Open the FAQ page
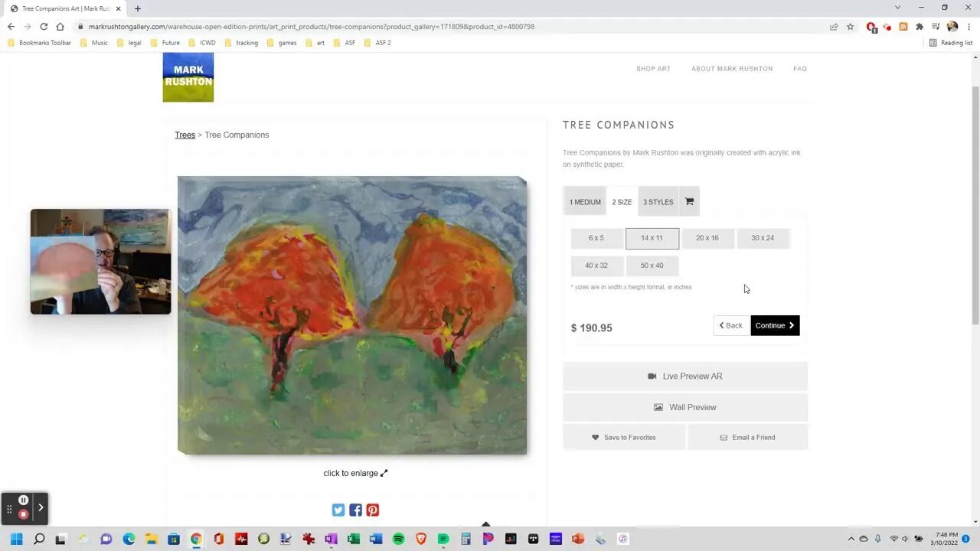The image size is (980, 551). click(800, 69)
